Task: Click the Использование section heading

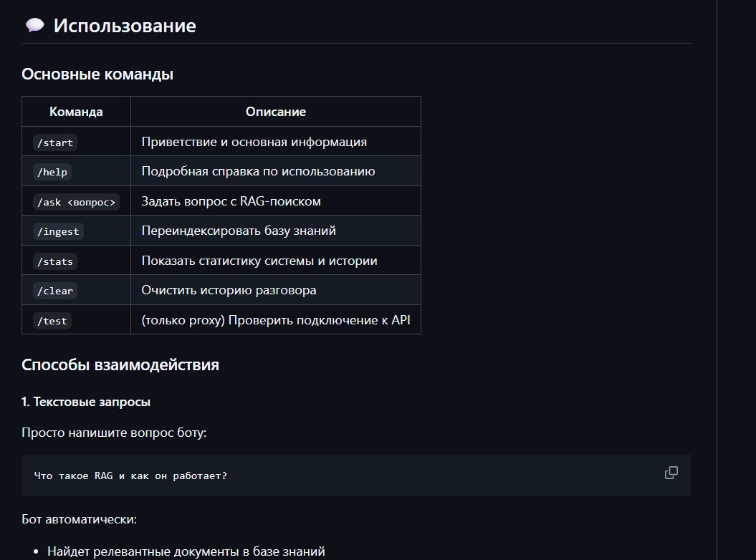Action: [x=125, y=26]
